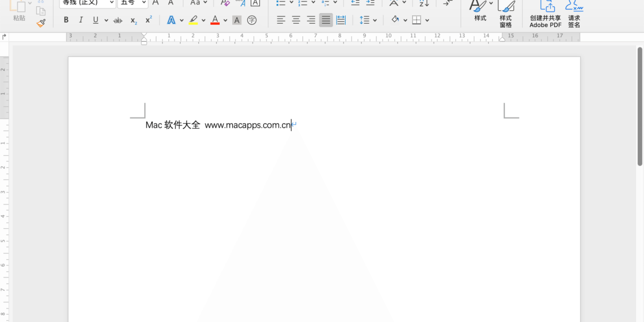The image size is (644, 322).
Task: Click the tab stop selector at ruler corner
Action: tap(4, 37)
